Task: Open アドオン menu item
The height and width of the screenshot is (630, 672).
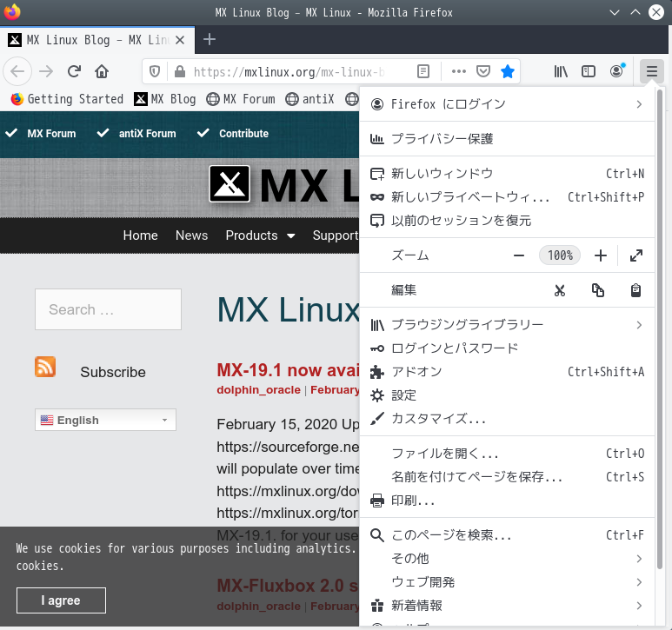Action: coord(507,372)
